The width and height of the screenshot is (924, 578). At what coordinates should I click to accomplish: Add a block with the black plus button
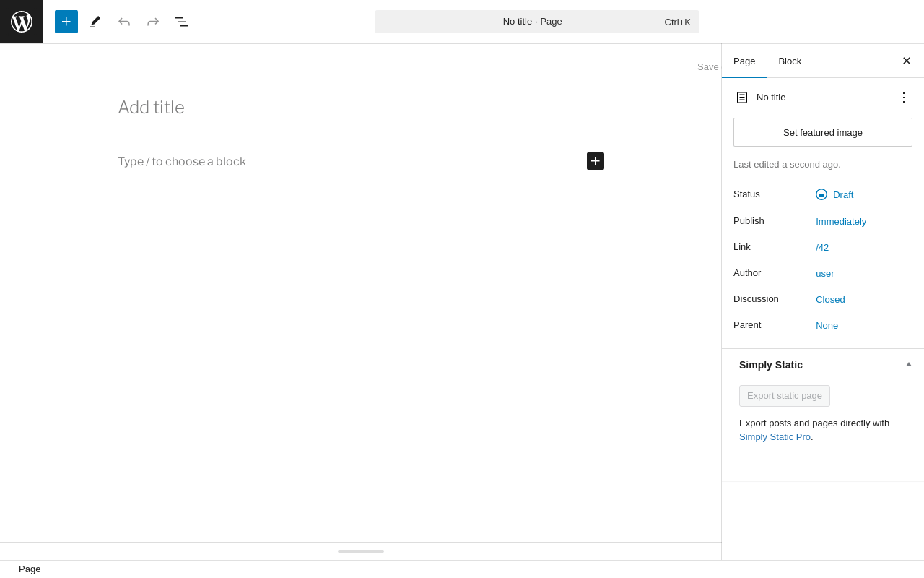coord(596,161)
